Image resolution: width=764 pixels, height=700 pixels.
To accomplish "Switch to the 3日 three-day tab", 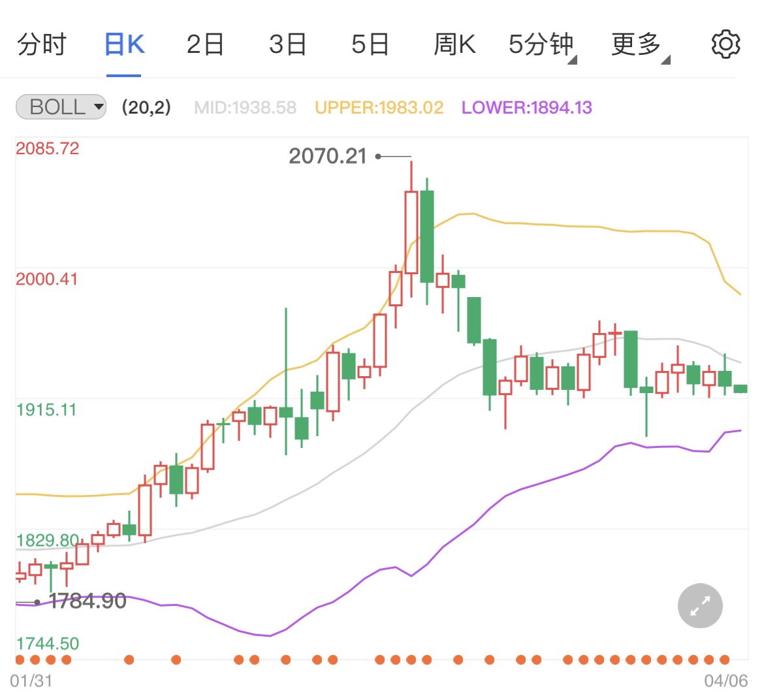I will (287, 44).
